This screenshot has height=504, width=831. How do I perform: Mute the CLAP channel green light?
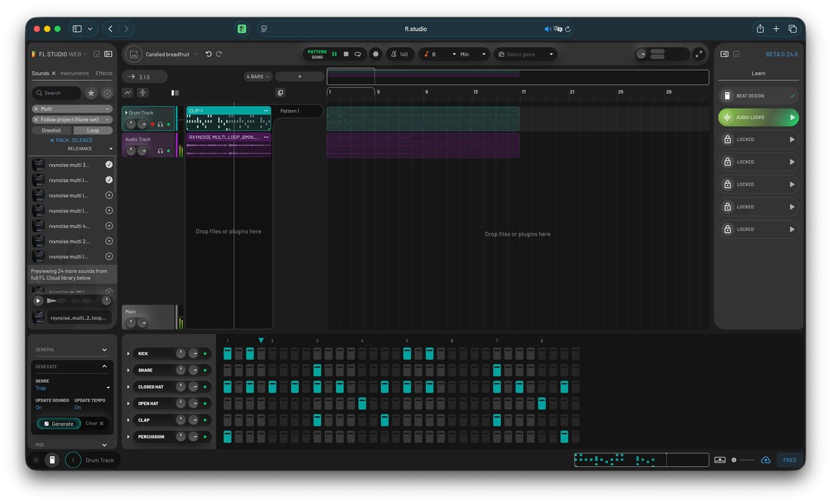coord(205,420)
